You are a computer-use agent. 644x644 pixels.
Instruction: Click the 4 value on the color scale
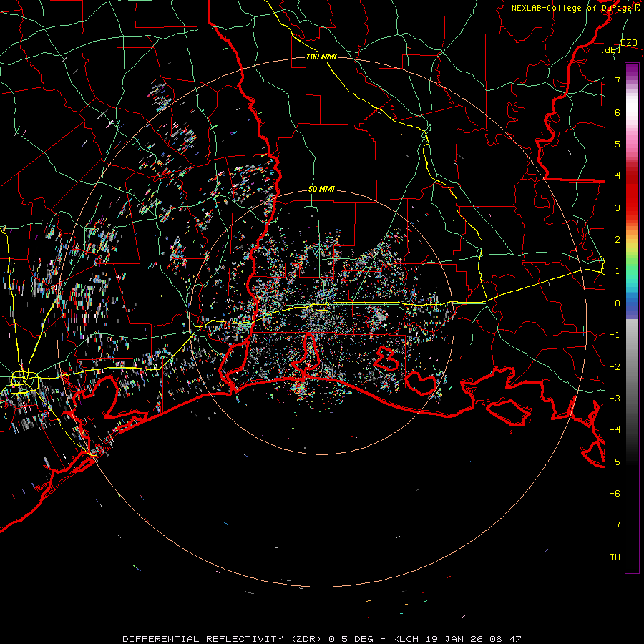618,176
